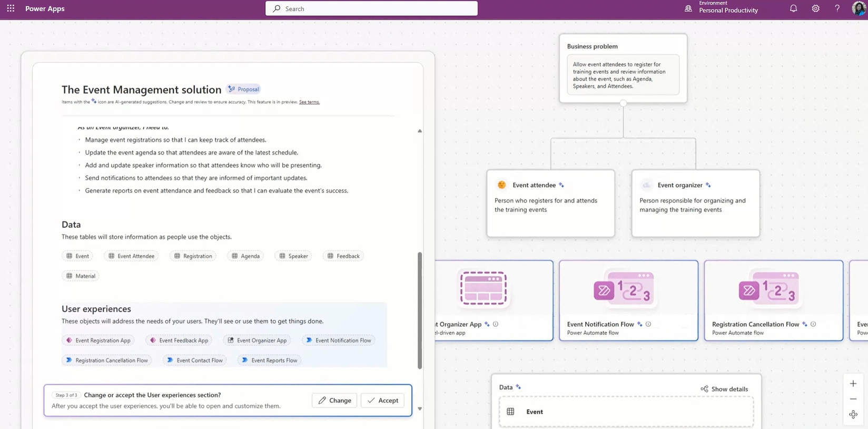This screenshot has height=429, width=868.
Task: Click the scroll down arrow in proposal panel
Action: pos(420,408)
